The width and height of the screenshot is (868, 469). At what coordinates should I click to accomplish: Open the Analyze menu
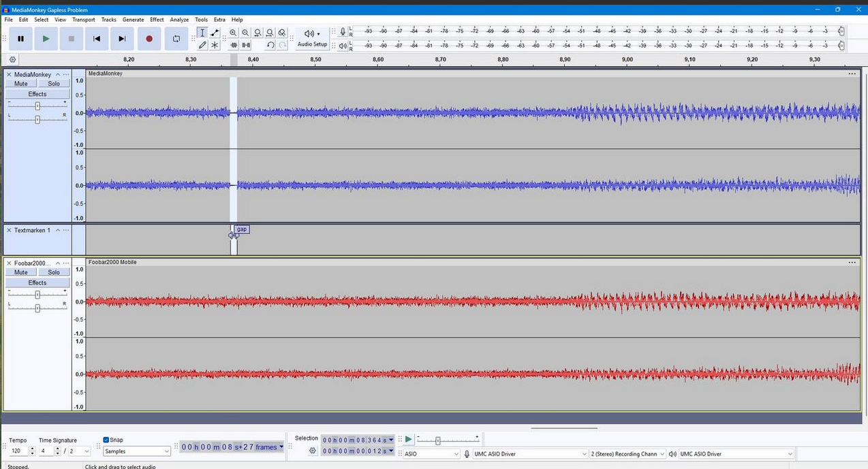[179, 20]
